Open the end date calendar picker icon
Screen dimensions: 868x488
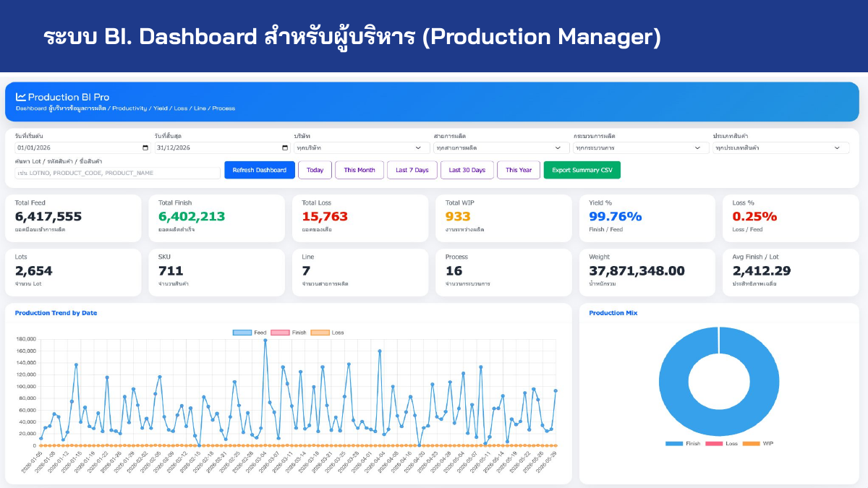pos(284,148)
